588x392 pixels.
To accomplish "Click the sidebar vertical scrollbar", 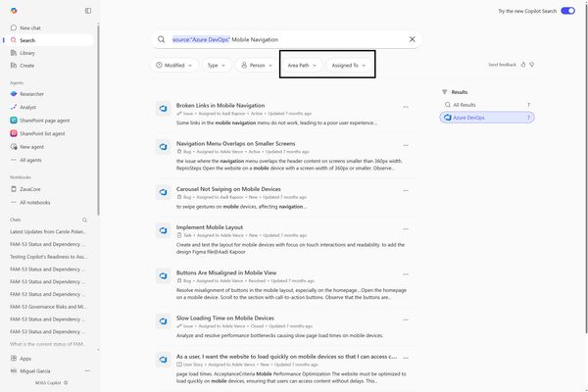I will (x=98, y=120).
